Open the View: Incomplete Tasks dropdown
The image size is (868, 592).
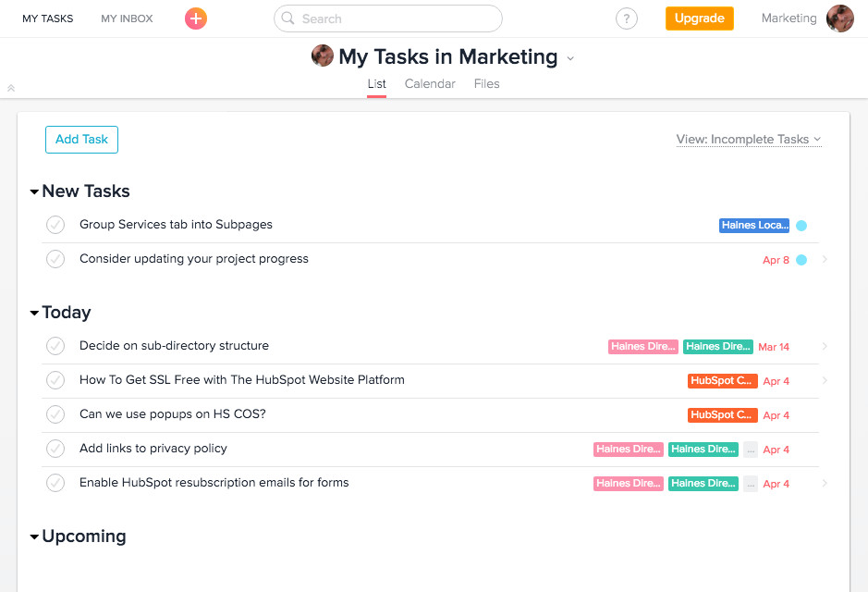pos(749,140)
